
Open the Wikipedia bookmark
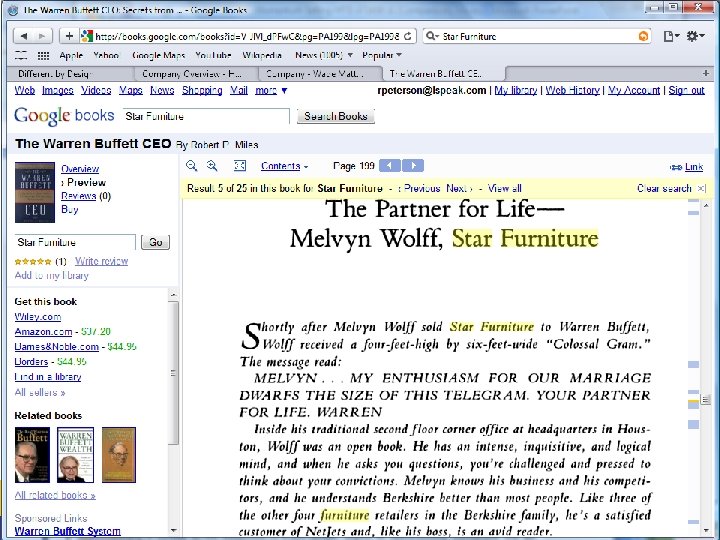point(262,56)
